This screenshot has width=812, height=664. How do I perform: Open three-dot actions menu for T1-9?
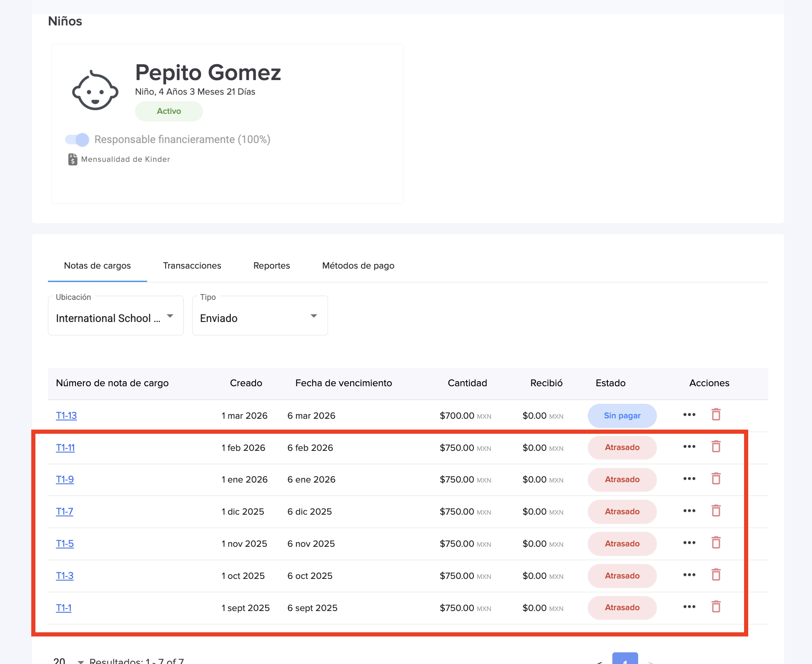coord(689,479)
